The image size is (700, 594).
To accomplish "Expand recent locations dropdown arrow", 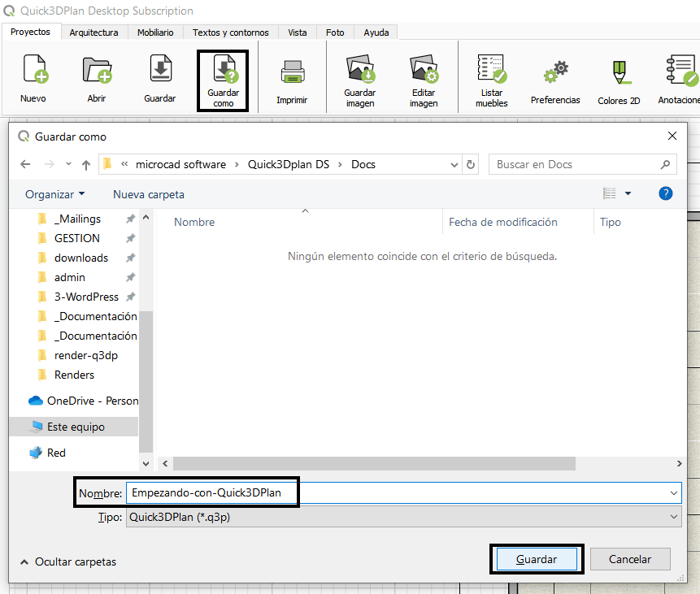I will pyautogui.click(x=68, y=164).
